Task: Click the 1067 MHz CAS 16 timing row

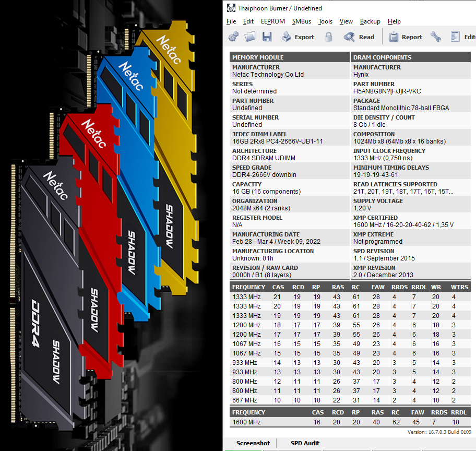Action: coord(350,344)
